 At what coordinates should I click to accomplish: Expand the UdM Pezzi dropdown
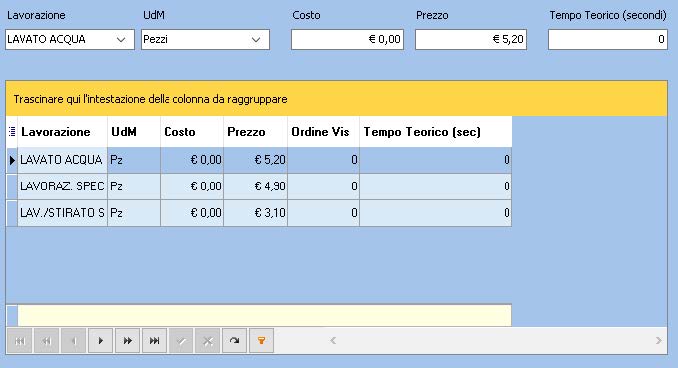point(256,39)
